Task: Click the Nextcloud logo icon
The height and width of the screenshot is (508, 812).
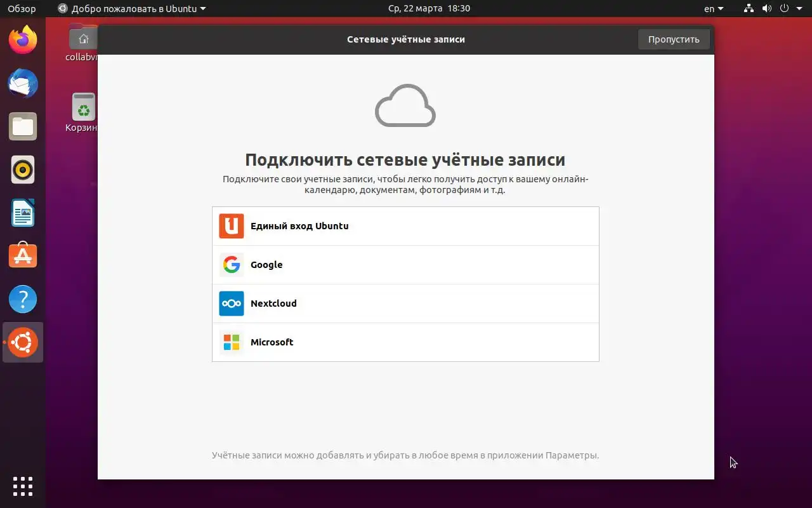Action: (232, 304)
